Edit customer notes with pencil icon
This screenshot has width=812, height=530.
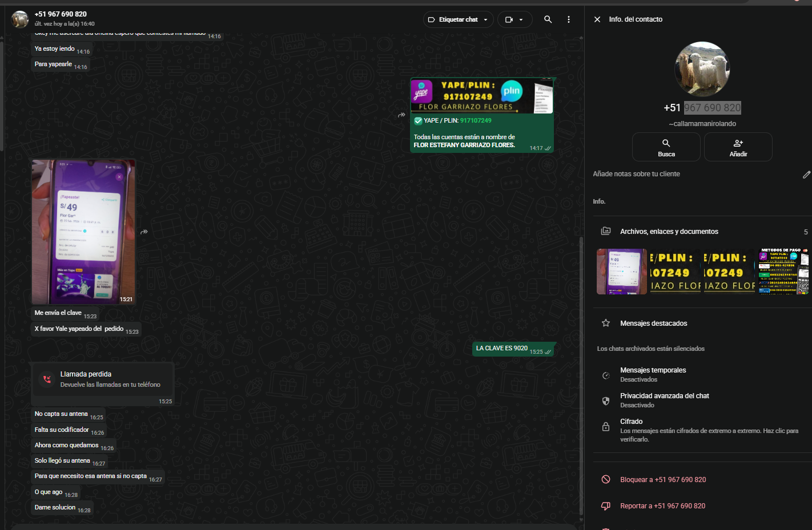(x=806, y=175)
